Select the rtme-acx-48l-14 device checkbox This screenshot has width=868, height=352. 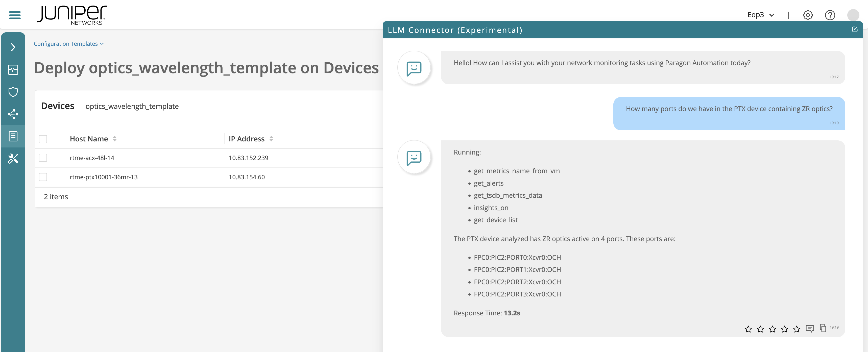43,158
